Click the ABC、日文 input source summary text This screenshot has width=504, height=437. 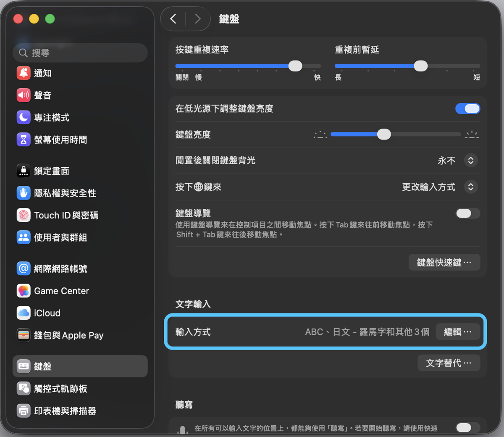pos(367,332)
